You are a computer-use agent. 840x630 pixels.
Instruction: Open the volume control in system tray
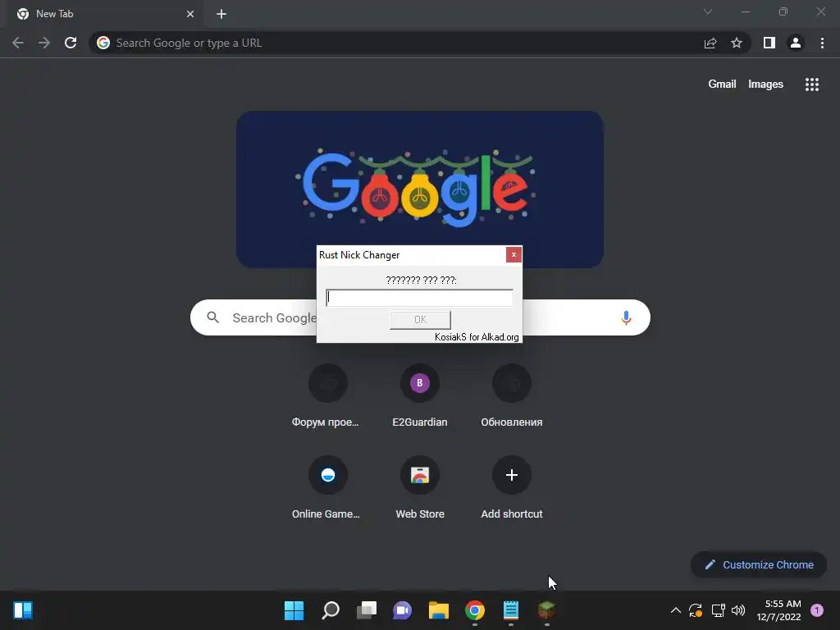click(x=738, y=610)
